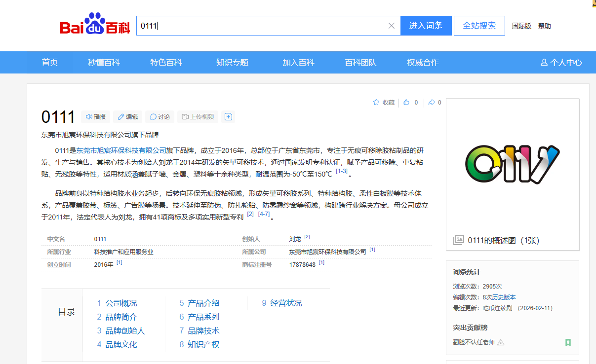Open citation [2] beside 刘龙
The height and width of the screenshot is (364, 596).
307,236
